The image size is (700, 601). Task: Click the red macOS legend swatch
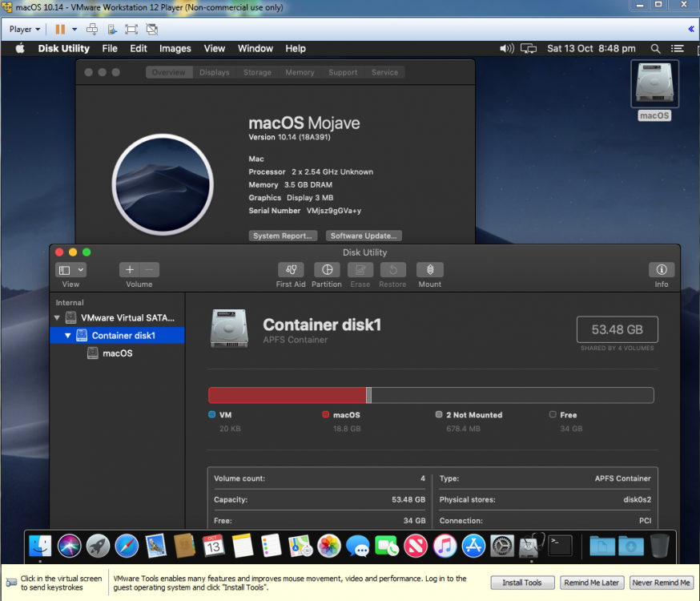[325, 414]
